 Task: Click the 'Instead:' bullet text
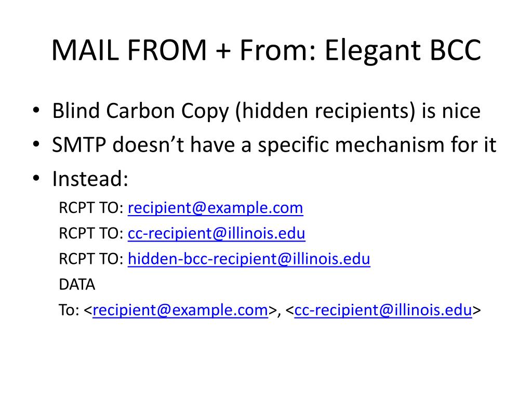pos(90,179)
